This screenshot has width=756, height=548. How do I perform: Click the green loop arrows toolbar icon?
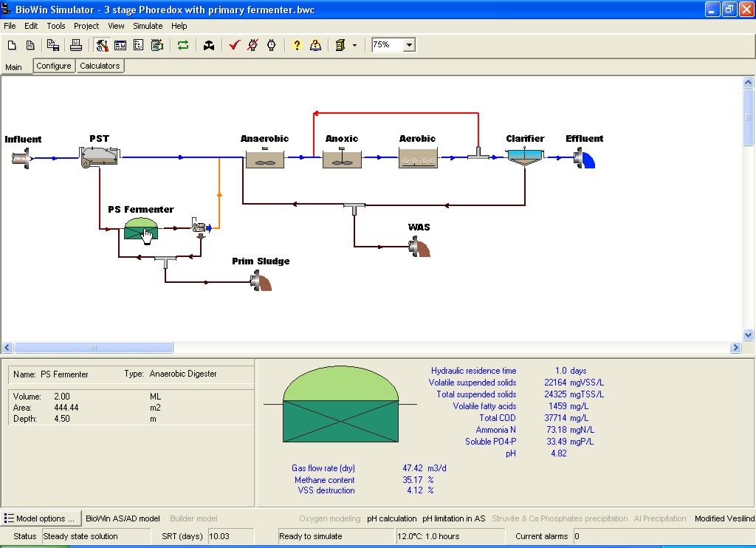tap(183, 45)
